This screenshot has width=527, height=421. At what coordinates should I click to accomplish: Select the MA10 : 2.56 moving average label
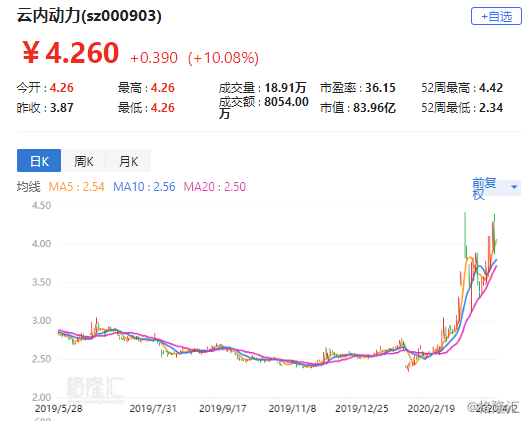pos(144,187)
